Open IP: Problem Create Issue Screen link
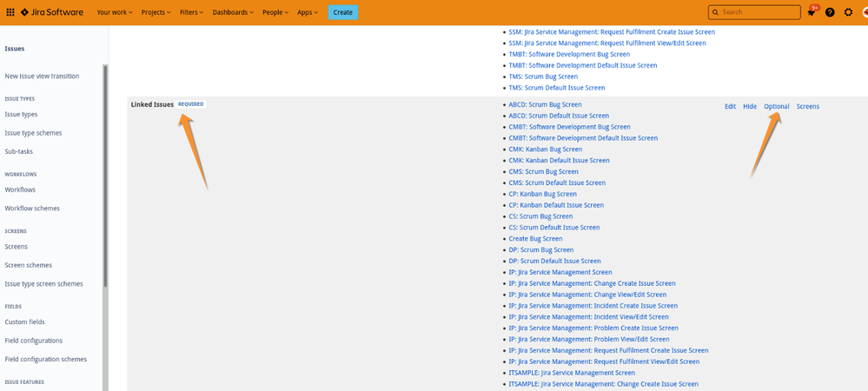 [x=593, y=328]
